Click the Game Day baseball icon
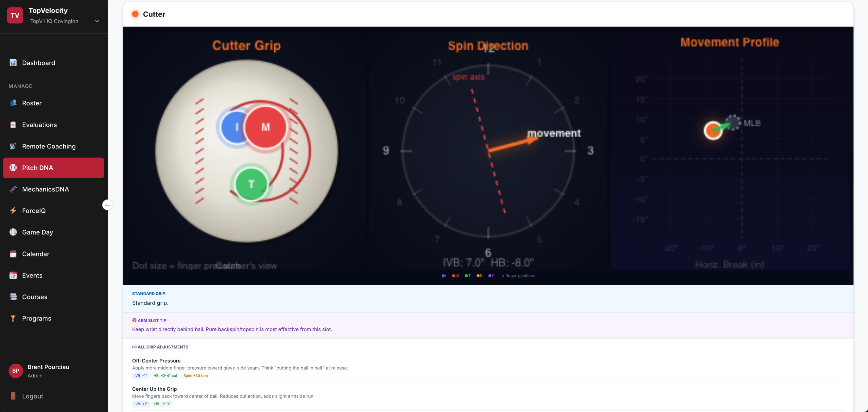Screen dimensions: 868x412 pyautogui.click(x=13, y=232)
